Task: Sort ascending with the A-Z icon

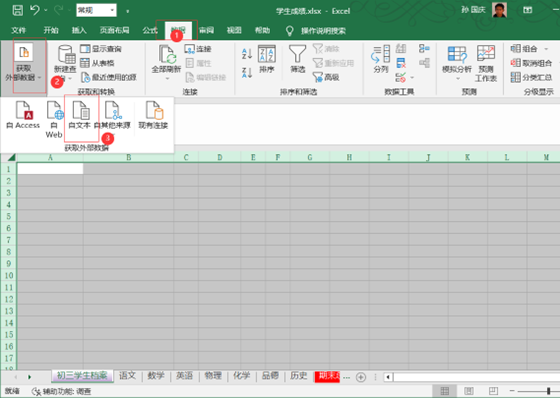Action: (x=247, y=54)
